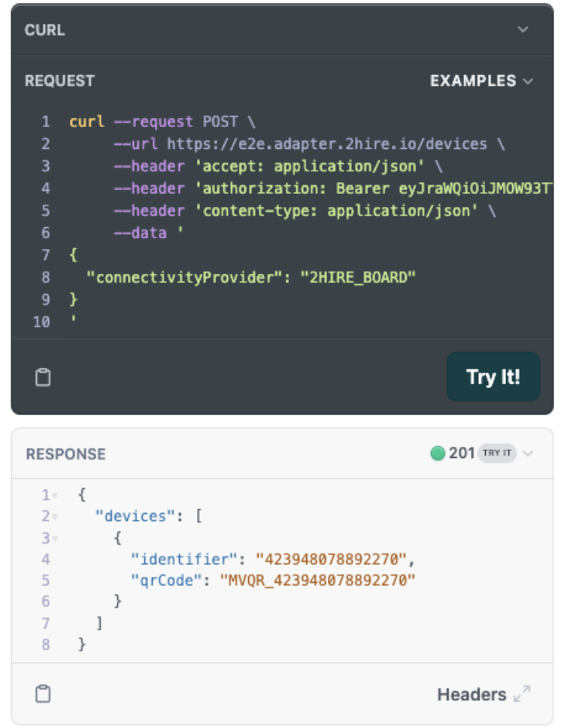
Task: Click the green 201 status dot
Action: [438, 453]
